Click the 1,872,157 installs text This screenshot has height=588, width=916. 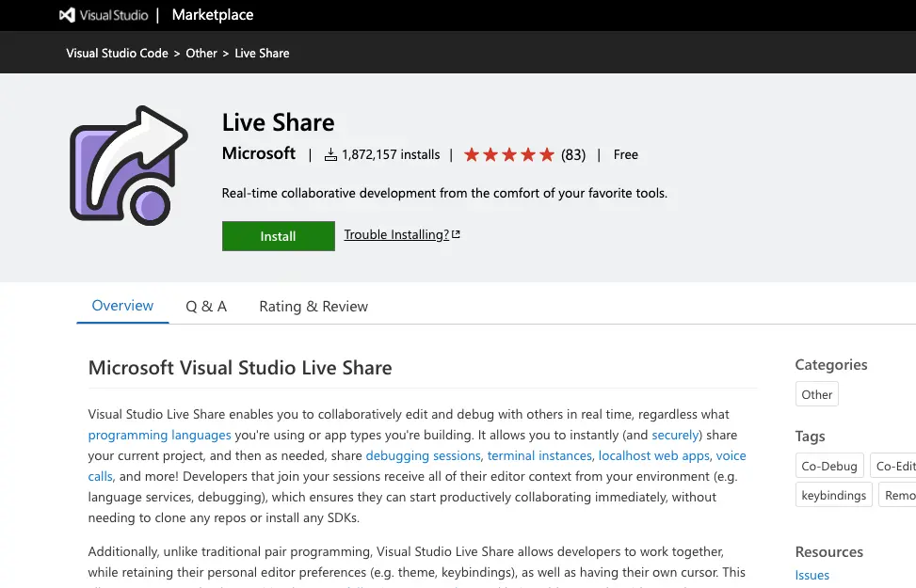[391, 154]
